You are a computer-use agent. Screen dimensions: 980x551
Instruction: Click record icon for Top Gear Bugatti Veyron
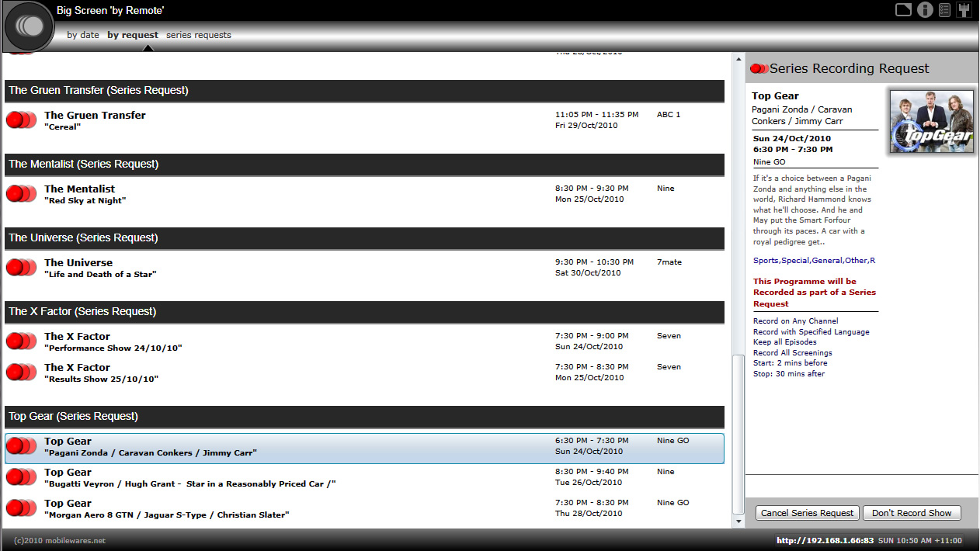point(21,477)
